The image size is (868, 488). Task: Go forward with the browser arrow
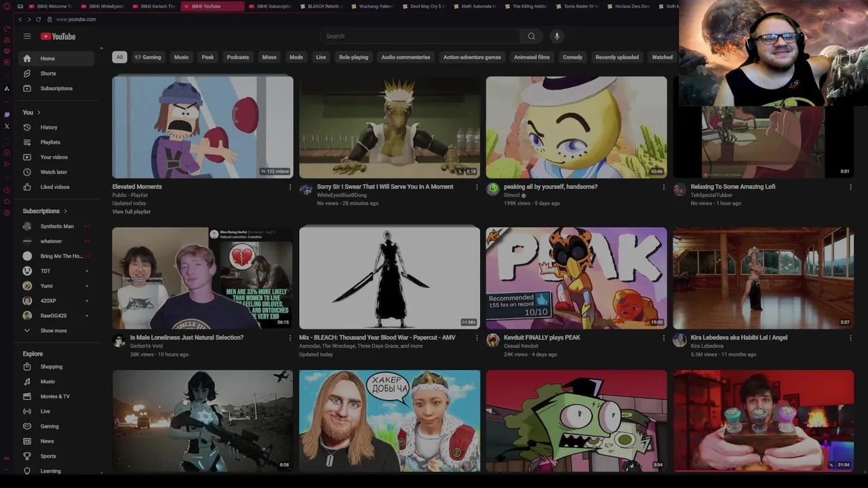29,19
